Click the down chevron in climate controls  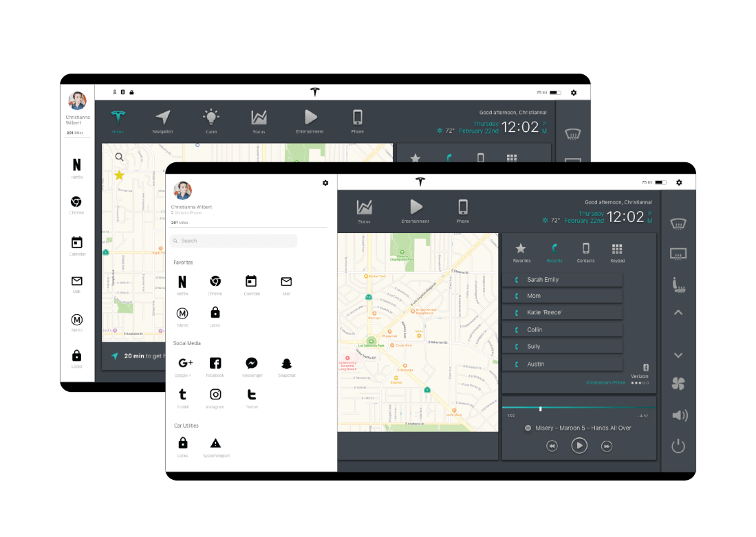click(678, 355)
